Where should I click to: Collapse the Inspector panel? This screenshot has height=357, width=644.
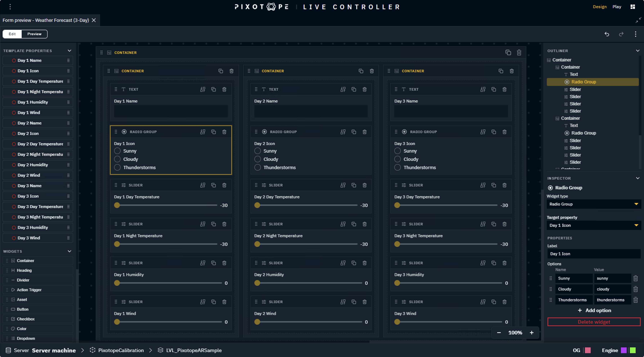[x=638, y=178]
